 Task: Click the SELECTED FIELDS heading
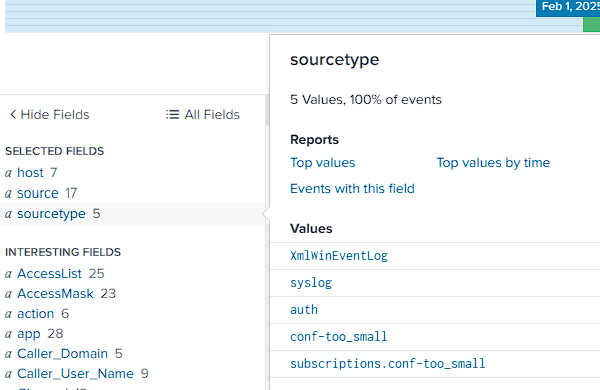(54, 151)
